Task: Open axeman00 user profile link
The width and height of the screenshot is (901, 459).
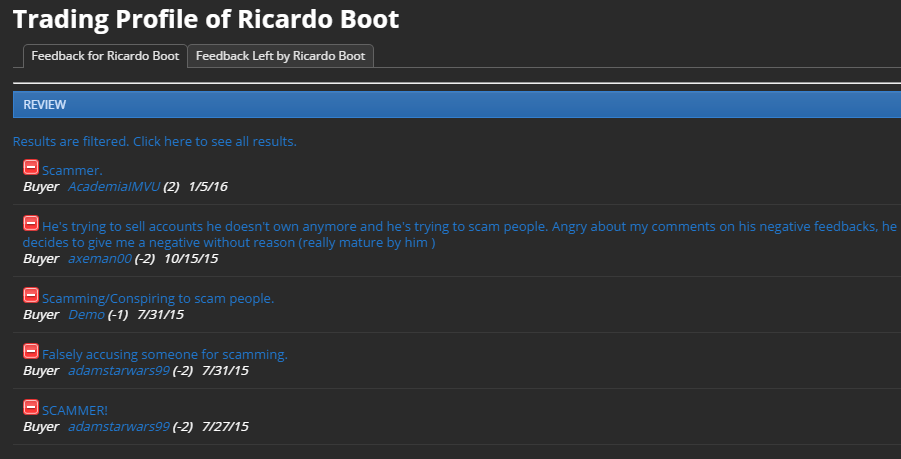Action: coord(99,259)
